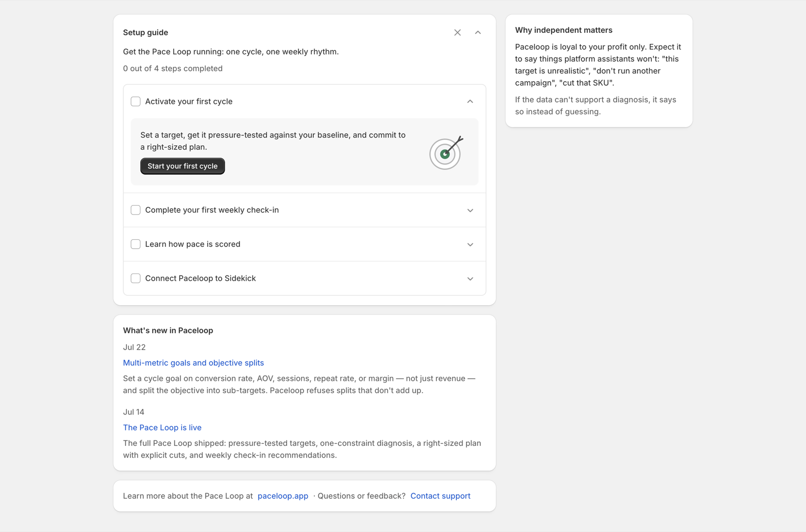Expand the weekly check-in step chevron
Image resolution: width=806 pixels, height=532 pixels.
click(x=470, y=210)
